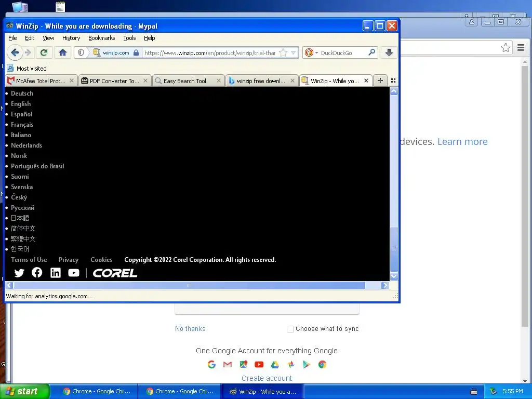532x399 pixels.
Task: Switch to Easy Search Tool tab
Action: coord(184,81)
